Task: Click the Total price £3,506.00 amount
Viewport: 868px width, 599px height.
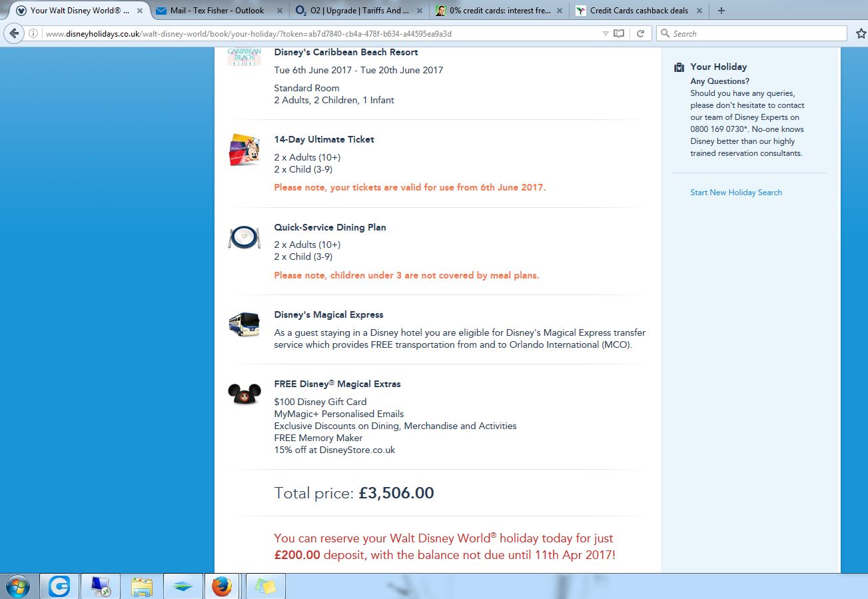Action: (396, 493)
